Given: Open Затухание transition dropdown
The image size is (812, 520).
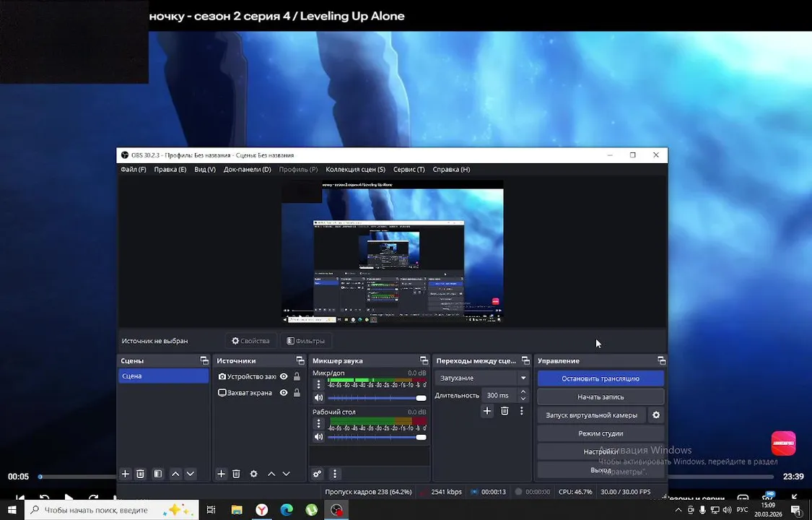Looking at the screenshot, I should 481,378.
